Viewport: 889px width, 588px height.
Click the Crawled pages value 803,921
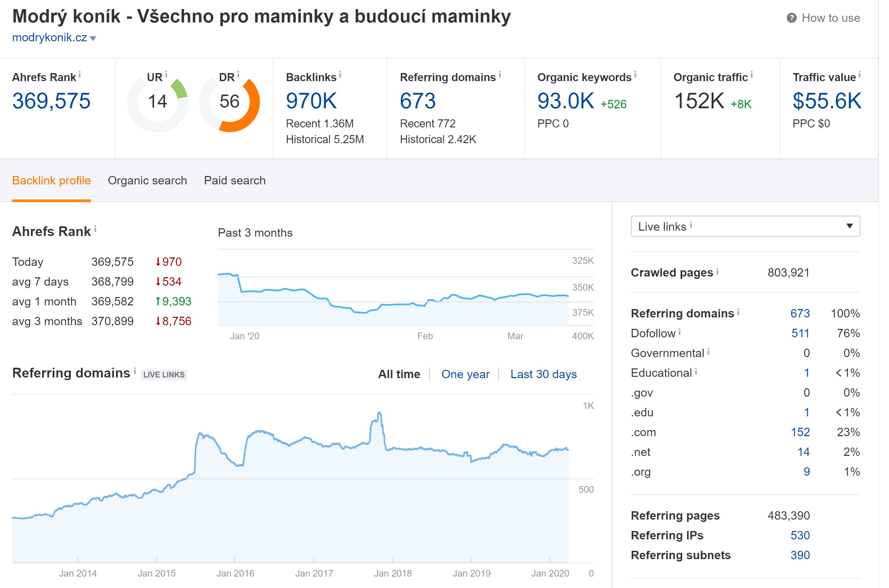(x=788, y=273)
